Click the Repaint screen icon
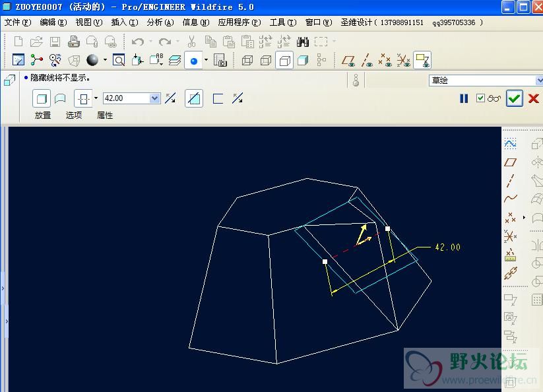Viewport: 543px width, 392px height. click(18, 60)
